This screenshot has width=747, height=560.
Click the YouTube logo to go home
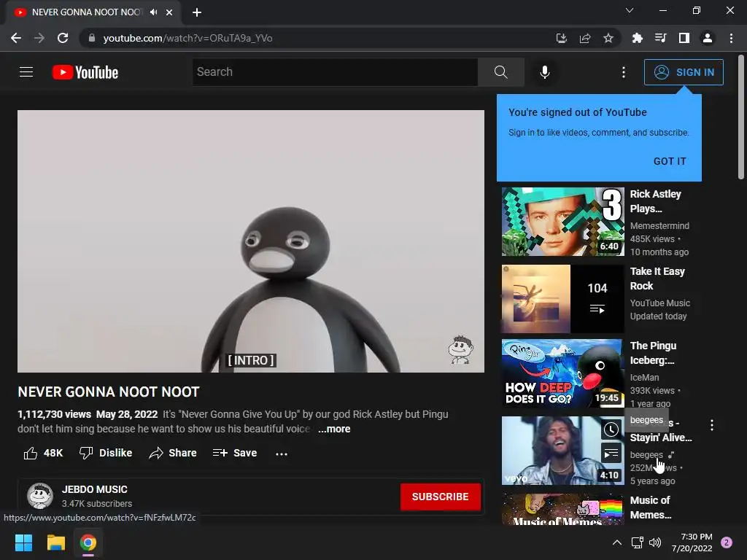pyautogui.click(x=85, y=72)
